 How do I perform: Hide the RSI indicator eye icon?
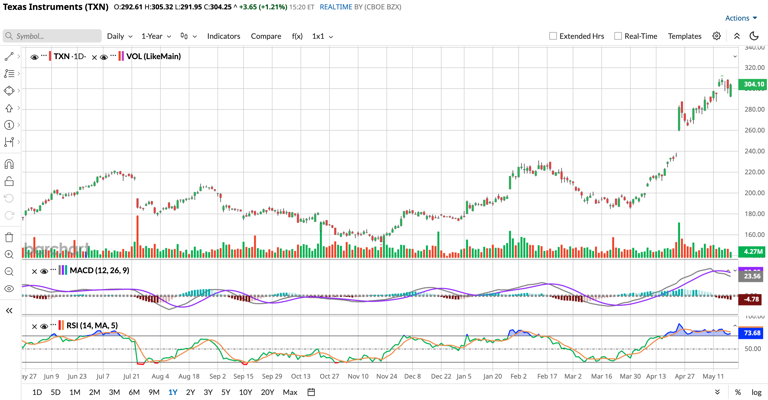[x=44, y=327]
